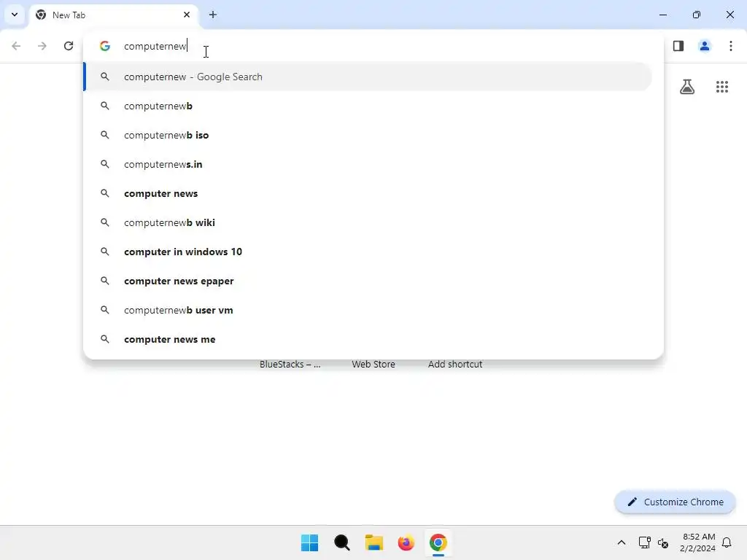Open the Chrome profile avatar
This screenshot has width=747, height=560.
pyautogui.click(x=705, y=46)
